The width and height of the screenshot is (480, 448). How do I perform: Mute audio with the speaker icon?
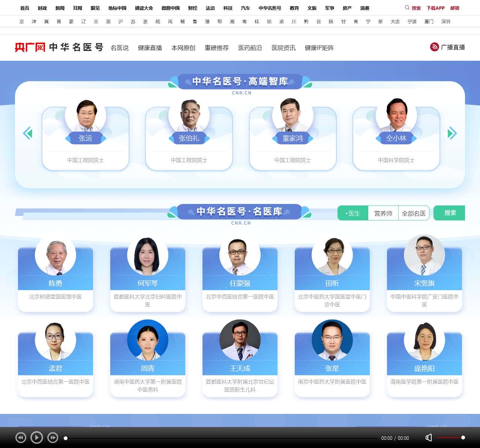pos(429,438)
